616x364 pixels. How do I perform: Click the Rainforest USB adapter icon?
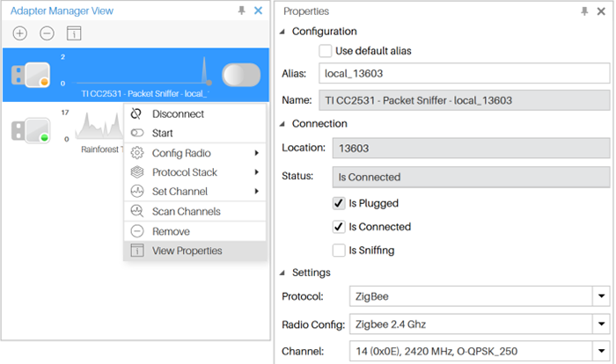pyautogui.click(x=31, y=130)
